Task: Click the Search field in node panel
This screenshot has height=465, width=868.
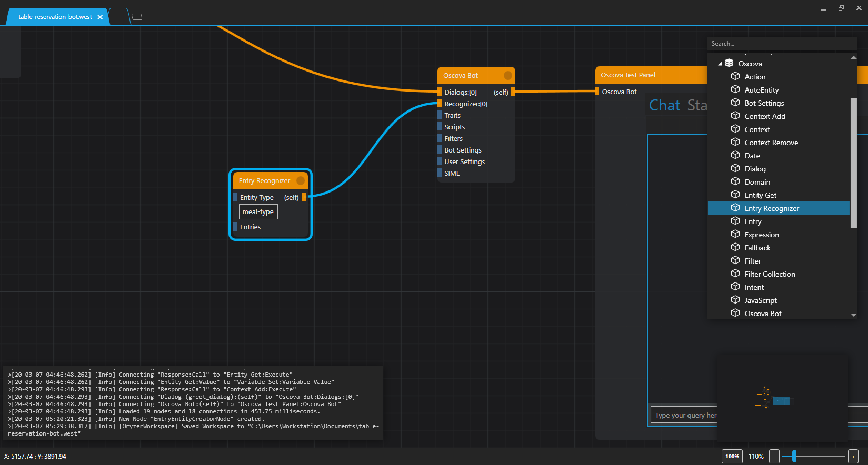Action: pyautogui.click(x=782, y=44)
